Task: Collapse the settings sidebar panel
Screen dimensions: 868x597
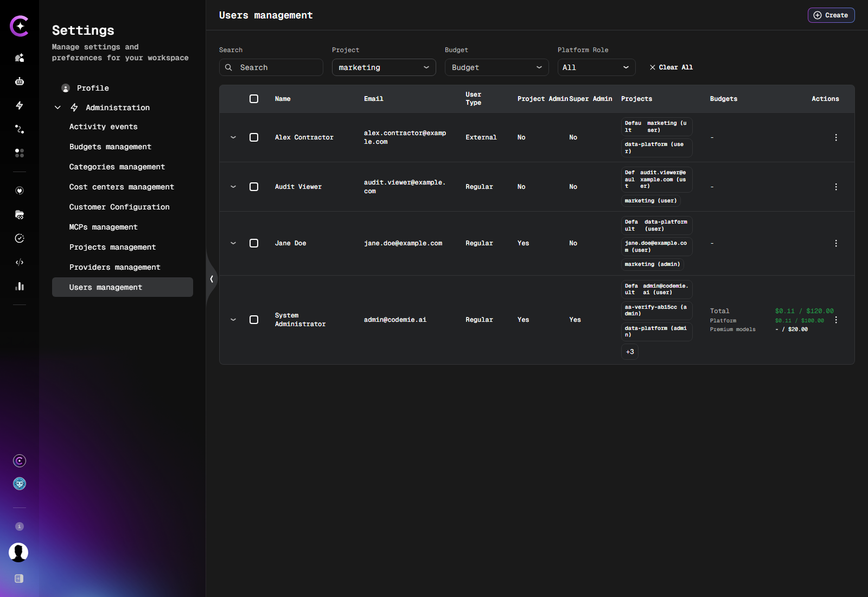Action: 212,279
